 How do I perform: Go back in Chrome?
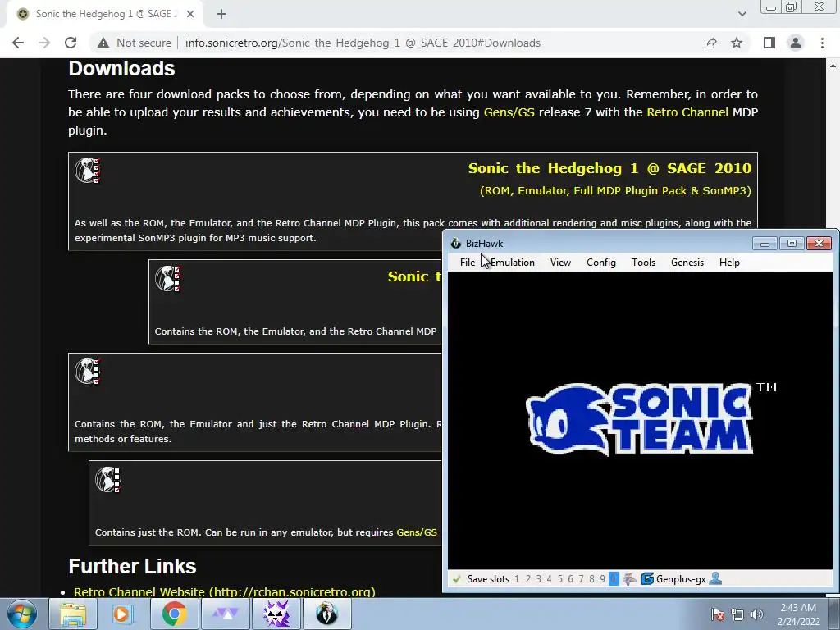[18, 43]
